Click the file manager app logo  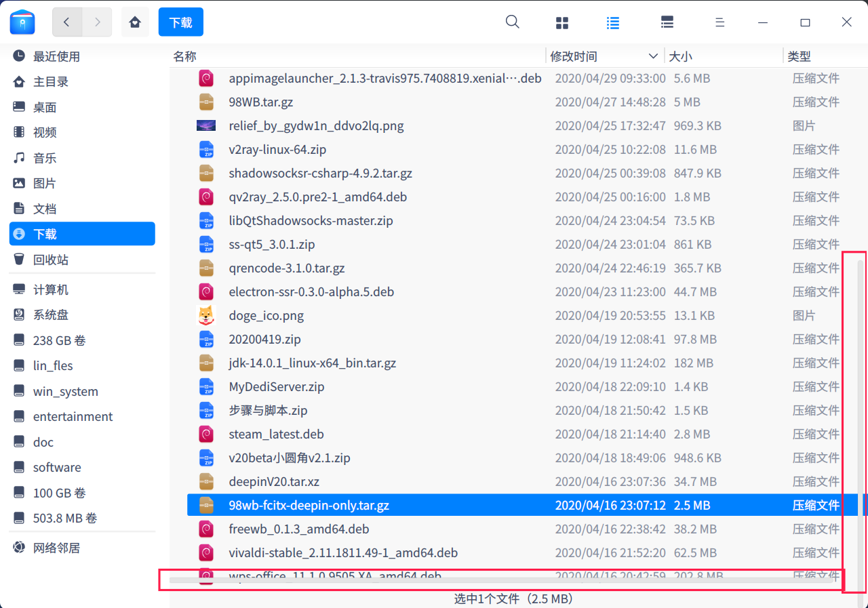point(22,22)
